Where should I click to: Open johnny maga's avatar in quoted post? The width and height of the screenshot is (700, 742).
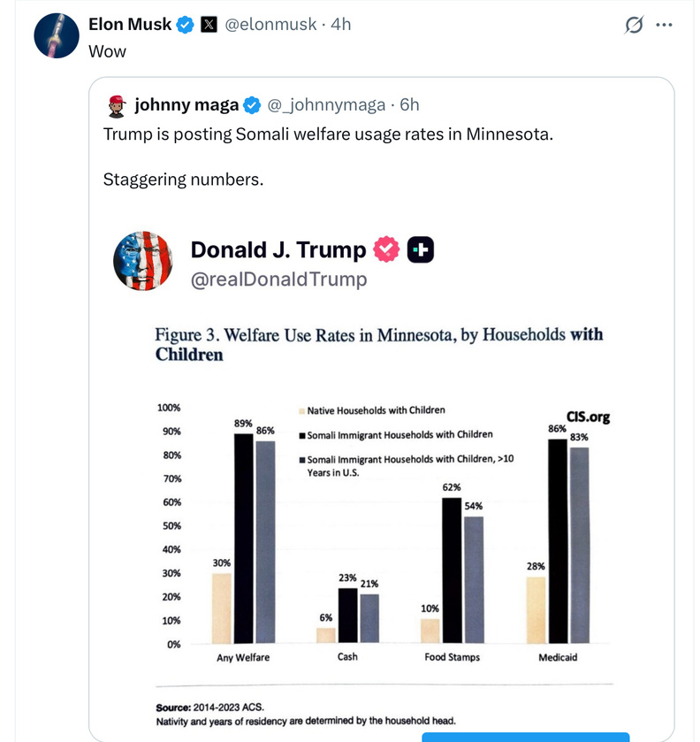[x=117, y=106]
